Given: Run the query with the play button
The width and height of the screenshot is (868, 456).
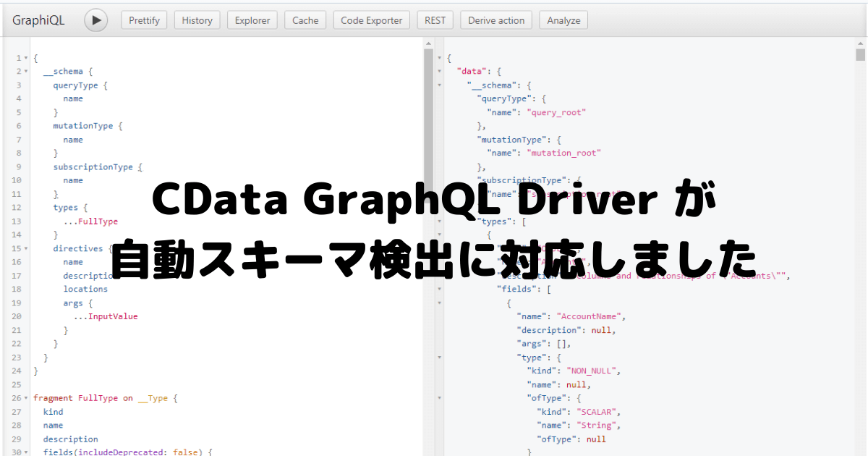Looking at the screenshot, I should coord(95,20).
